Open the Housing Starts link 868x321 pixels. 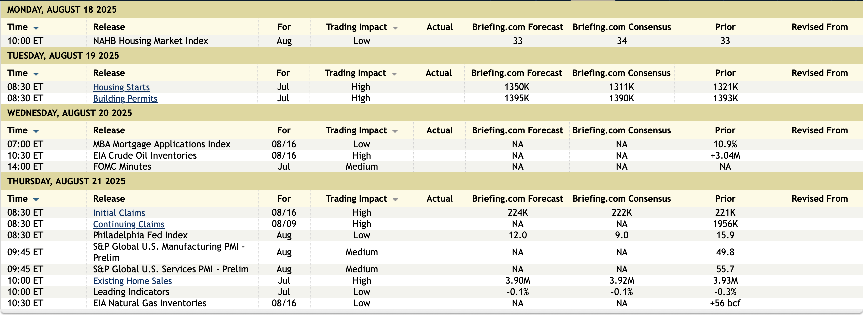tap(121, 87)
